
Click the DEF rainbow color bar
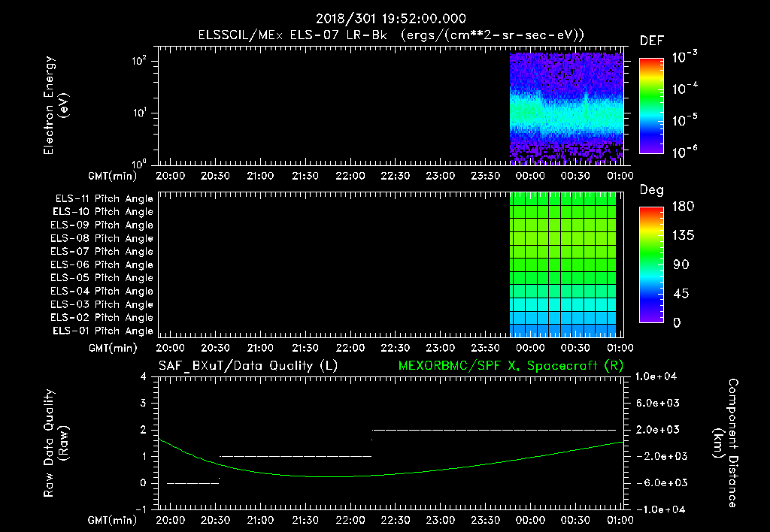point(652,106)
